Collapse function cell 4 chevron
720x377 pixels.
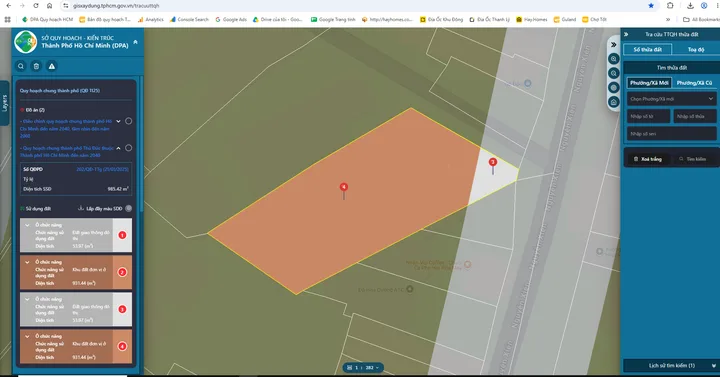coord(27,336)
